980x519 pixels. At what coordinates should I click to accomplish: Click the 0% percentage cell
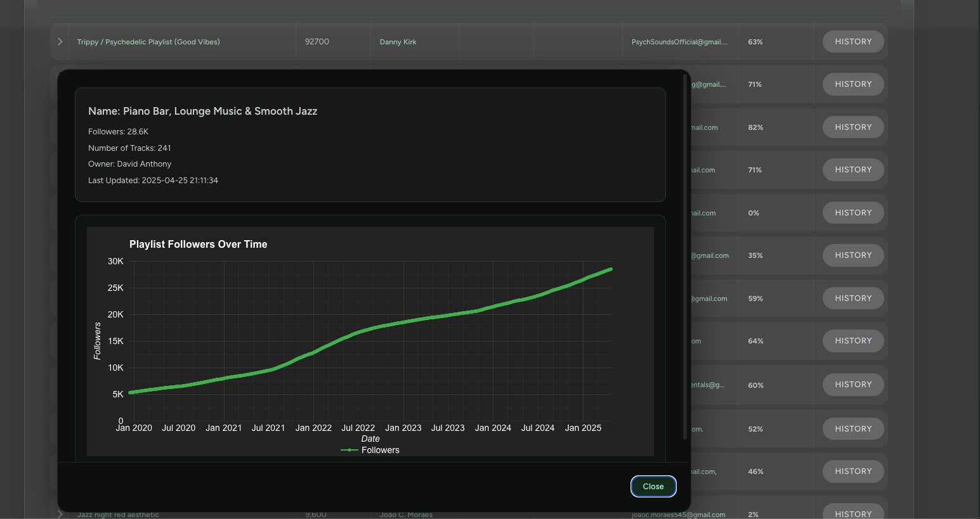tap(754, 213)
